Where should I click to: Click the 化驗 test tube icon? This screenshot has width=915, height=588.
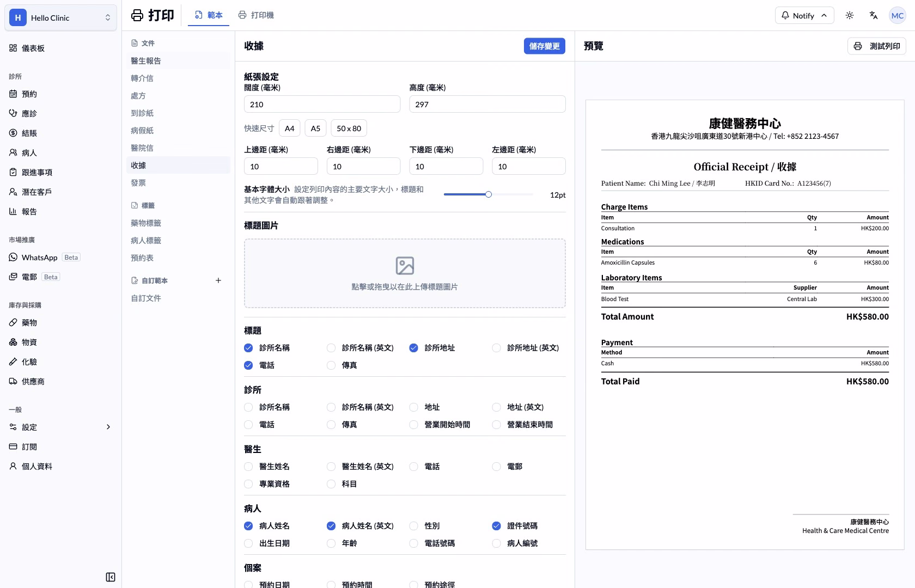coord(13,362)
